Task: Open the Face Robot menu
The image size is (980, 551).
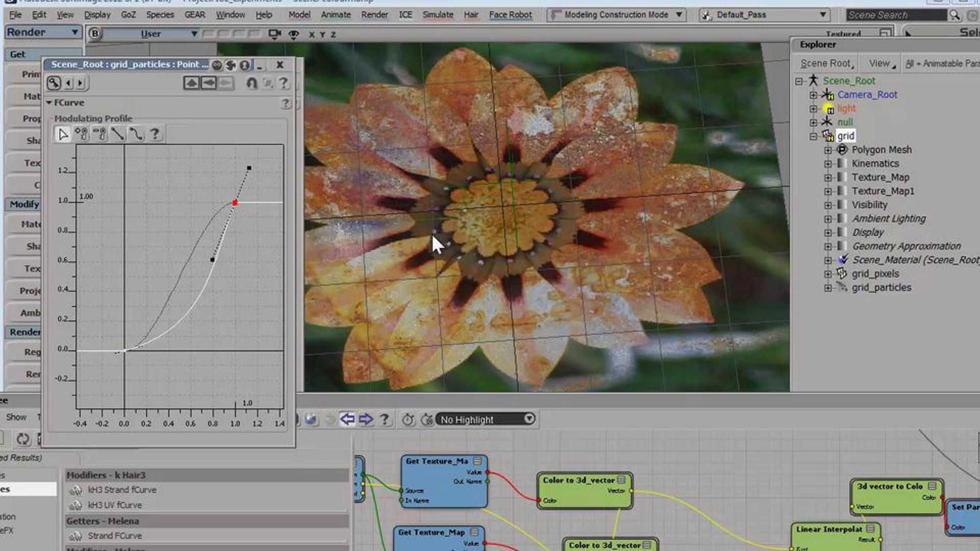Action: pos(510,15)
